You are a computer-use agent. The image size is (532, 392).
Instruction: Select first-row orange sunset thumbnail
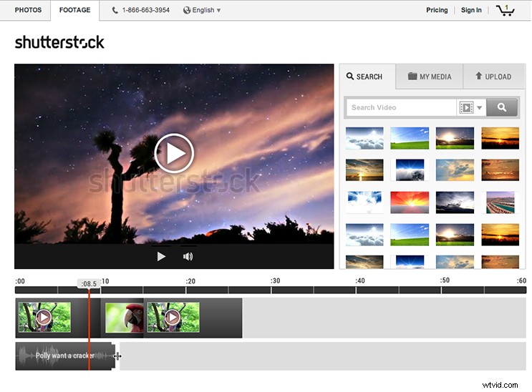pyautogui.click(x=500, y=138)
